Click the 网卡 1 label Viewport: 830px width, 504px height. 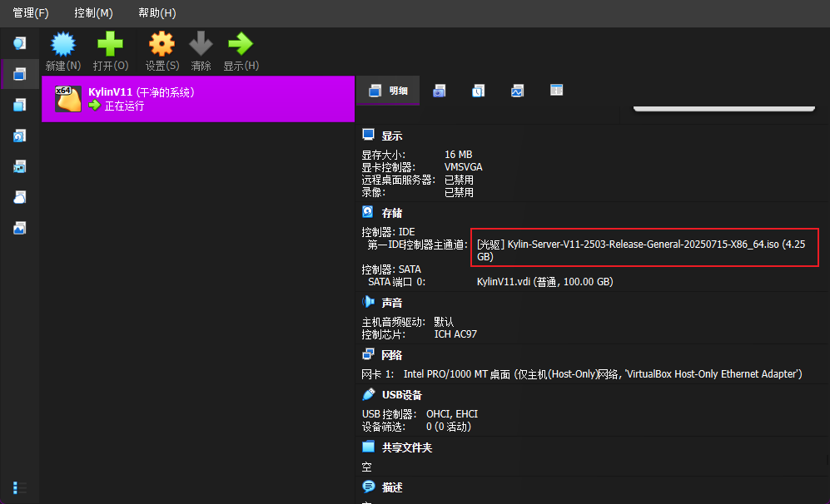tap(377, 374)
